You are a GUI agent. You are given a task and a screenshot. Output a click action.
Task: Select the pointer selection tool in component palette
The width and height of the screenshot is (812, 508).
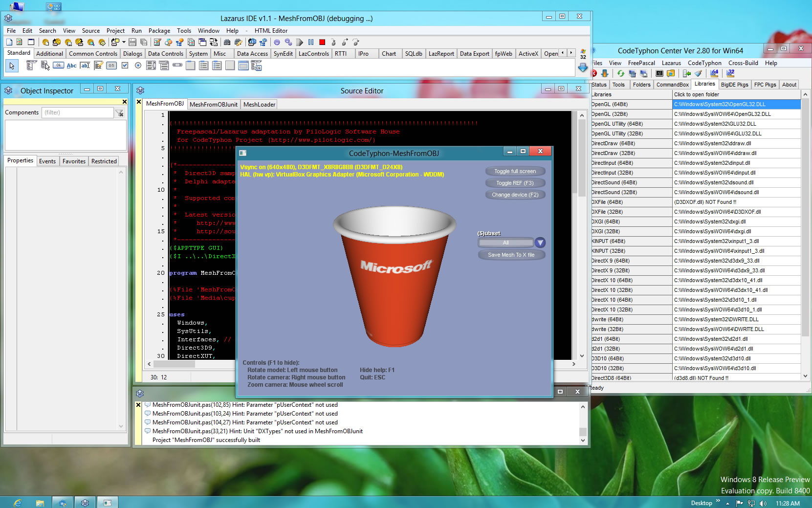[x=12, y=66]
